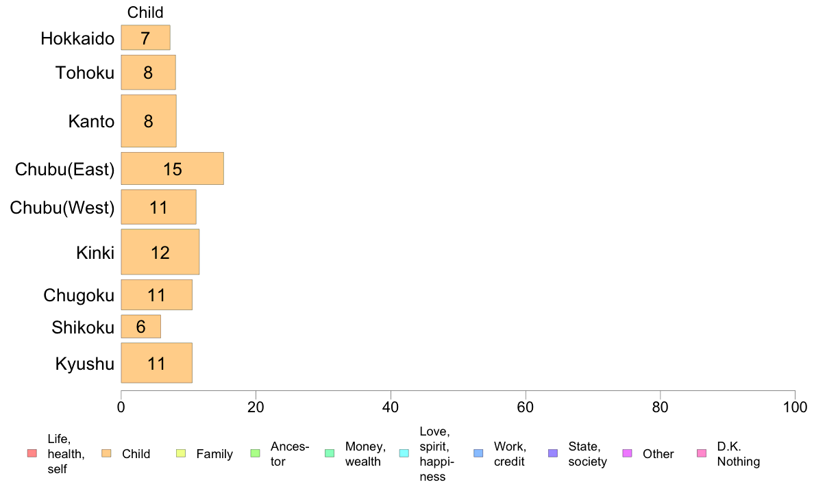This screenshot has height=504, width=814.
Task: Click the Life, health, self legend swatch
Action: [x=32, y=453]
